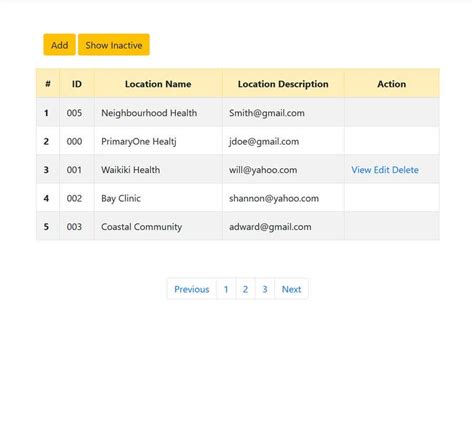474x438 pixels.
Task: Jump to page 2
Action: (x=245, y=289)
